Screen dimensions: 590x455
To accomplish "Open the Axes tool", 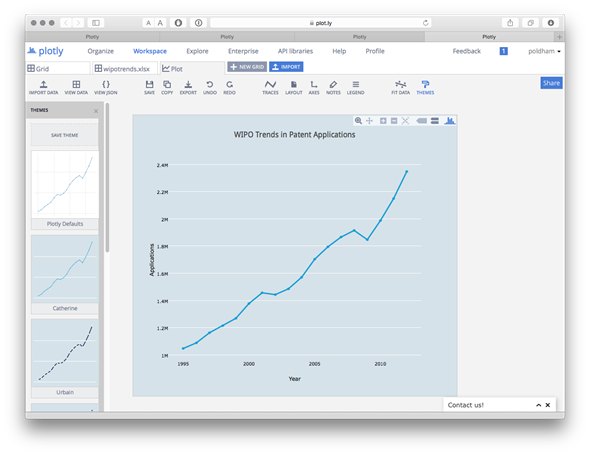I will click(x=314, y=87).
